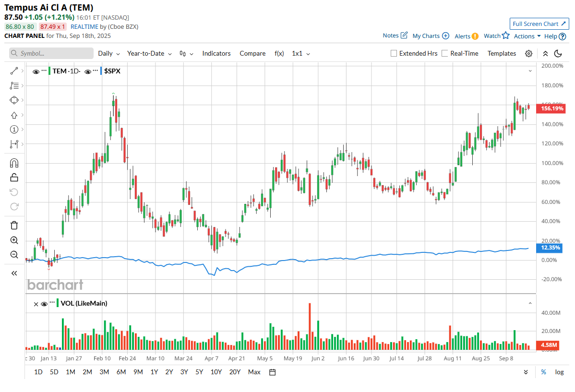Select the 6M time range

coord(121,372)
